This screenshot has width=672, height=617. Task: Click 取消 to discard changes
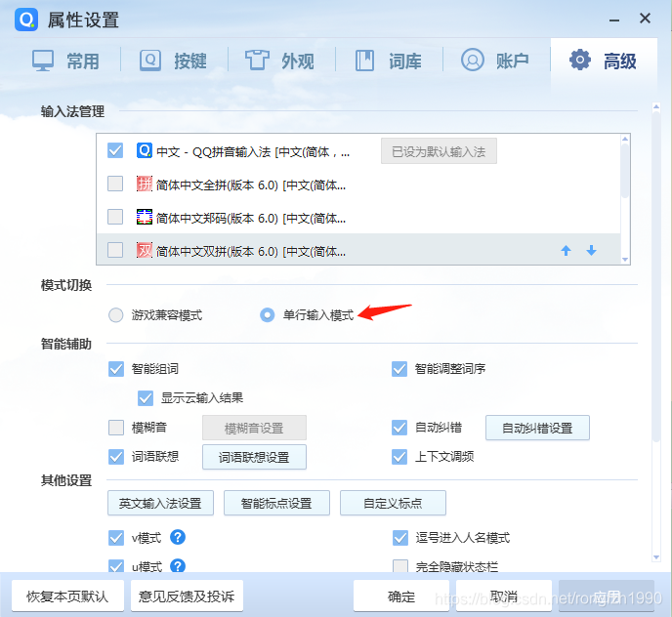(504, 596)
